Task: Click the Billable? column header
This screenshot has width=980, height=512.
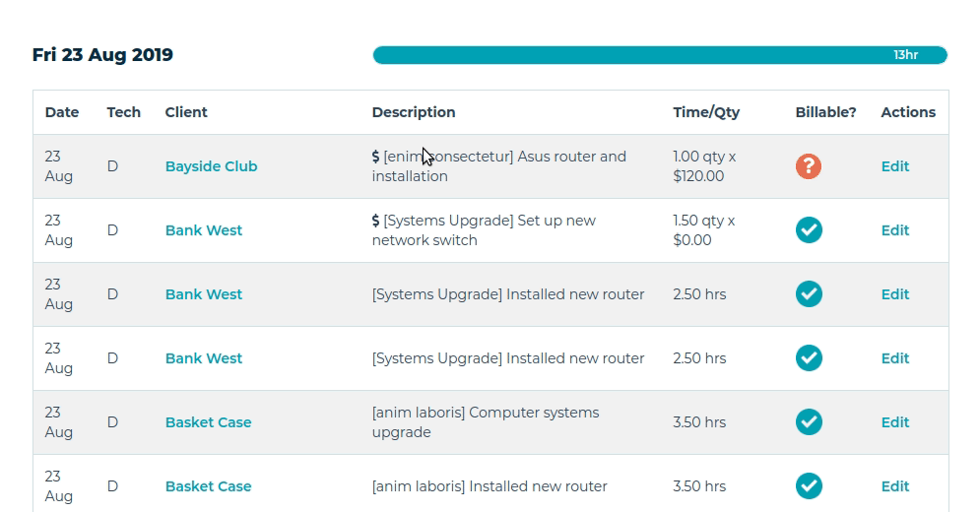Action: point(825,112)
